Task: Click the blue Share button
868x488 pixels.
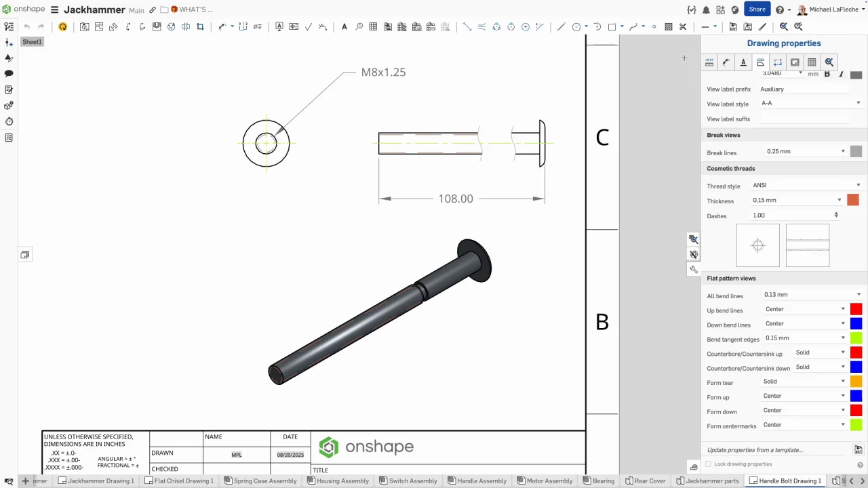Action: (x=757, y=9)
